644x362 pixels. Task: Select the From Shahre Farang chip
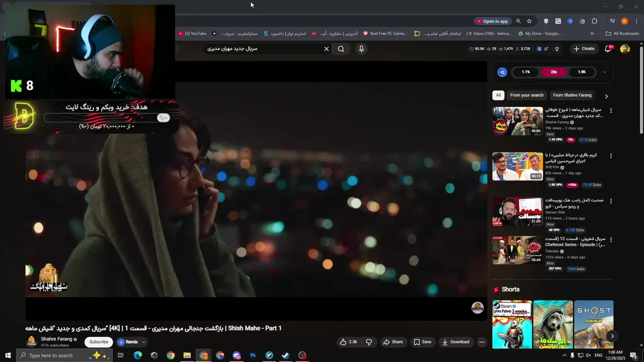[x=572, y=95]
